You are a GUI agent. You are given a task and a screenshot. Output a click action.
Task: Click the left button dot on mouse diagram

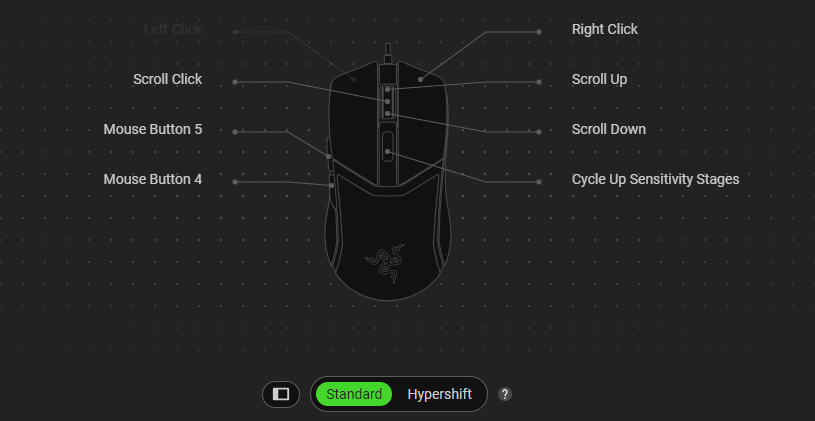353,80
